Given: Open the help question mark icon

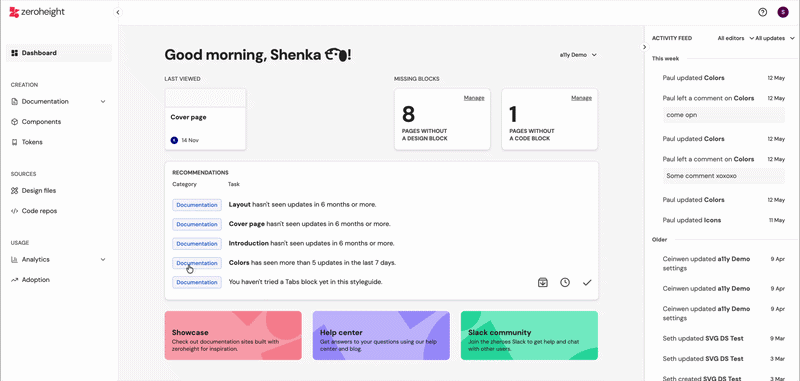Looking at the screenshot, I should pos(763,12).
